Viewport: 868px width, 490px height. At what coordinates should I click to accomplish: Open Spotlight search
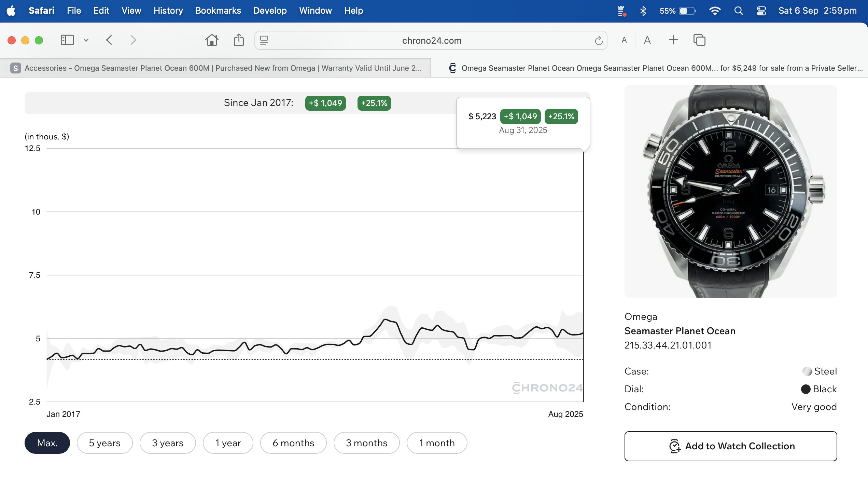(x=738, y=11)
